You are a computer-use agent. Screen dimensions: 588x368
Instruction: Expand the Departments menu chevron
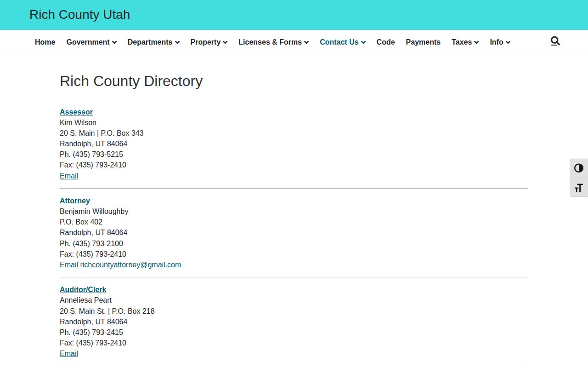[x=177, y=42]
